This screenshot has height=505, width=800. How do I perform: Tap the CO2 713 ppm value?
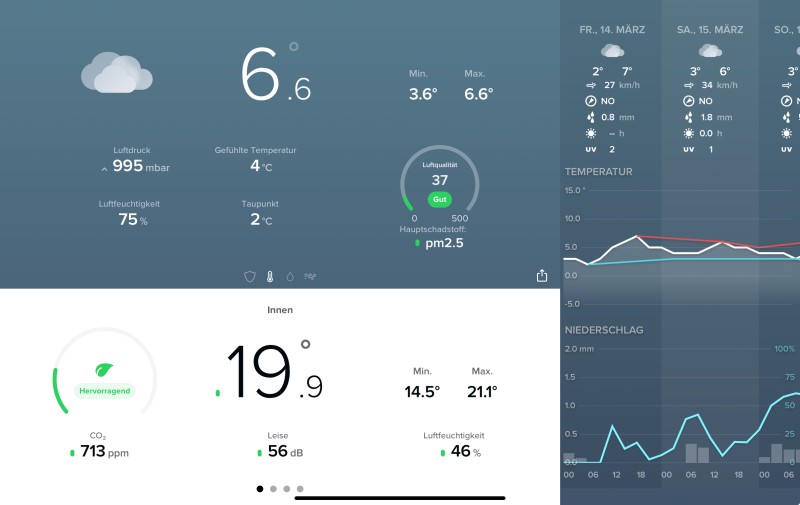click(104, 451)
